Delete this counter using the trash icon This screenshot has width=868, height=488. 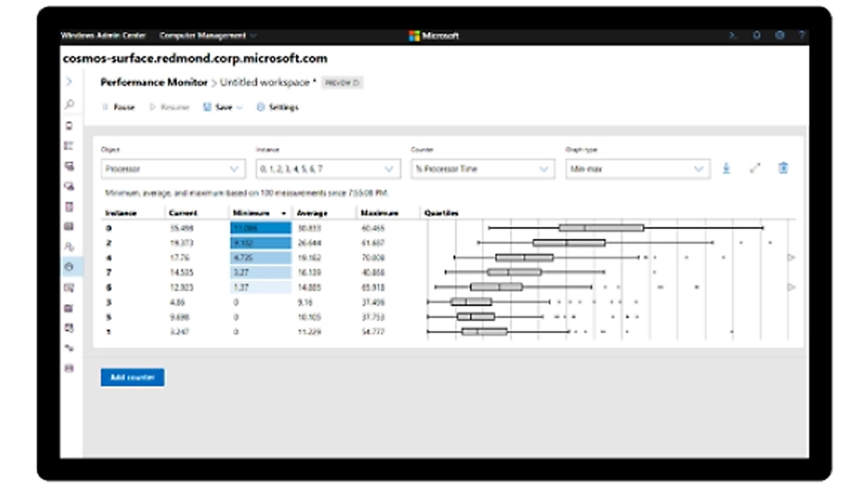click(783, 169)
